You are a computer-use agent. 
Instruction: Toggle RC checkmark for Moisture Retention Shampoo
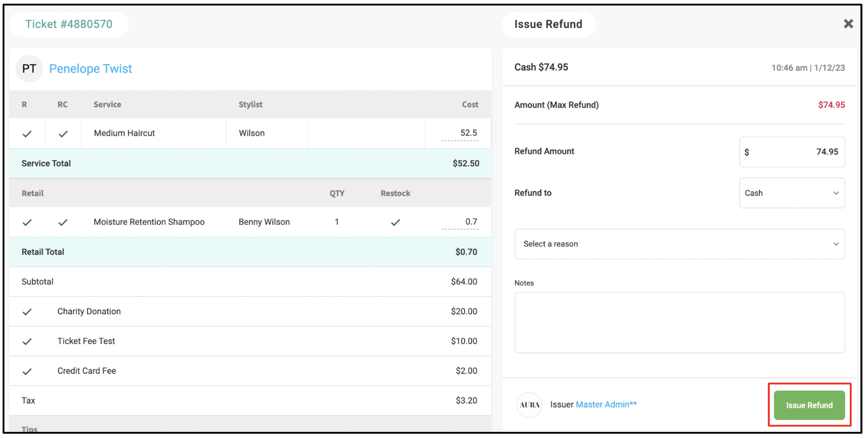click(x=63, y=222)
